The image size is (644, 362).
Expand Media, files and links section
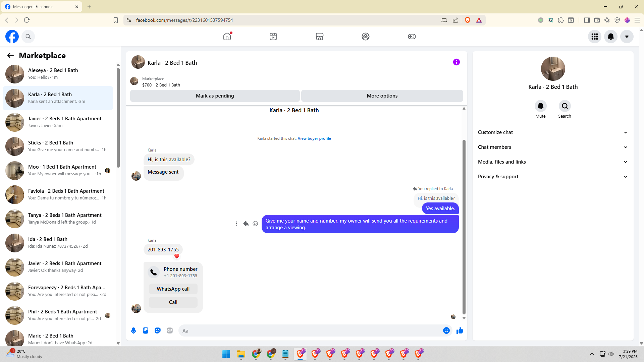(553, 162)
